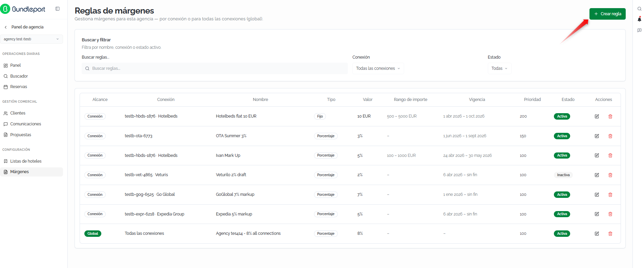Delete the Expedia 5% markup rule
The height and width of the screenshot is (268, 644).
coord(610,214)
